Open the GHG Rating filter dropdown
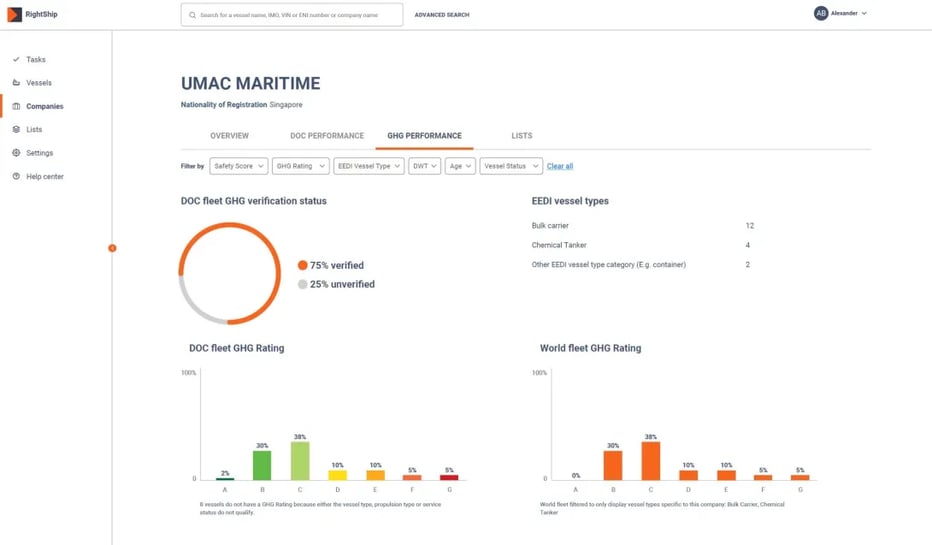This screenshot has width=932, height=545. point(301,166)
